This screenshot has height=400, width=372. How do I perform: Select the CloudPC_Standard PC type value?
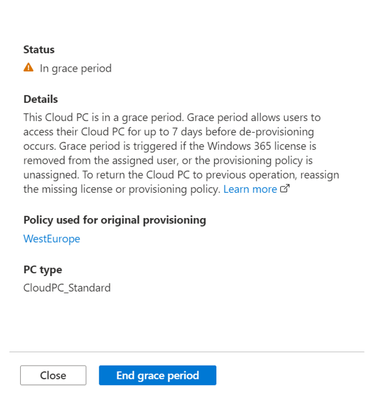[x=67, y=288]
